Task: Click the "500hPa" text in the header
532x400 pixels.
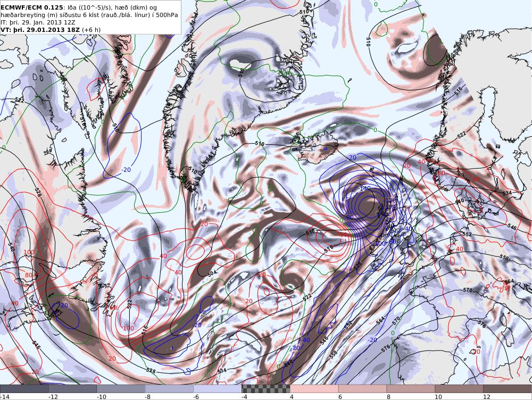Action: (x=168, y=15)
